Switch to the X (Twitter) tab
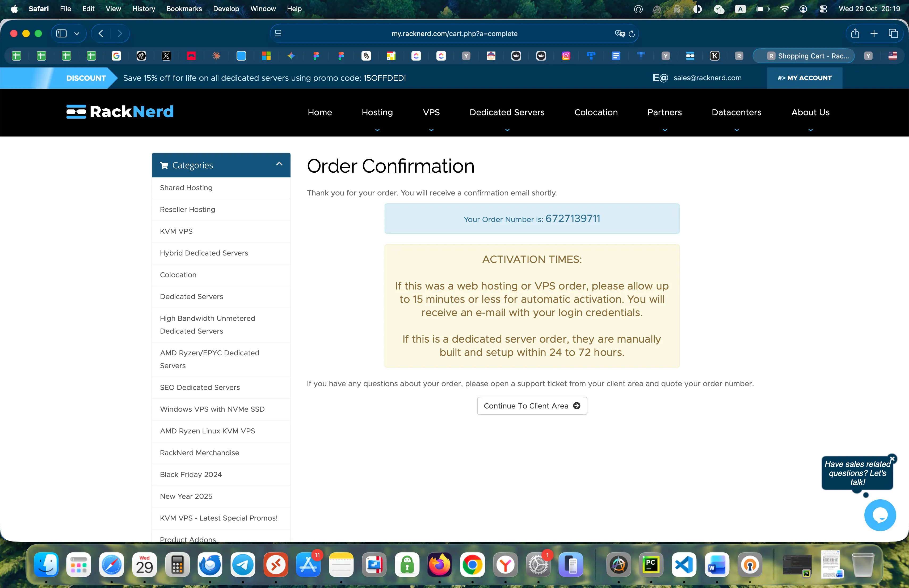Screen dimensions: 909x588 point(166,56)
